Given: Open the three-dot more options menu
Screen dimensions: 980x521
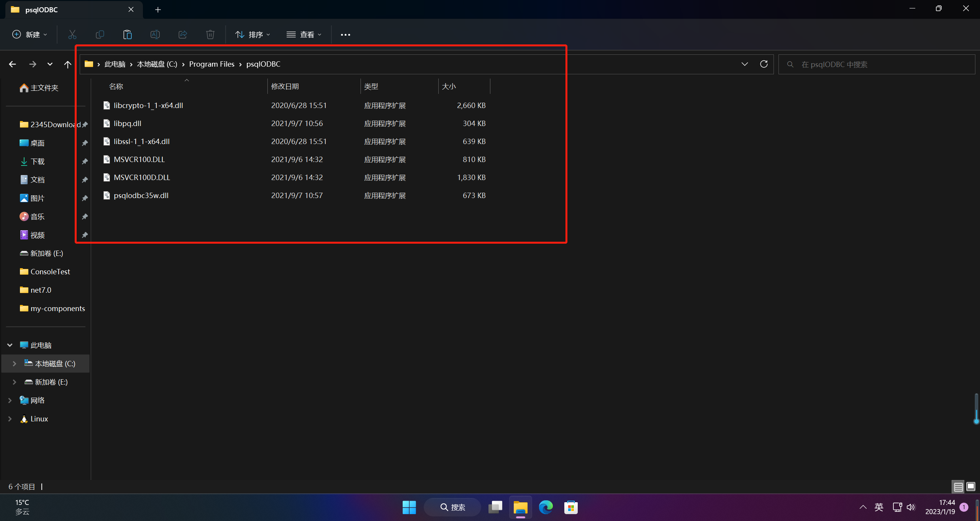Looking at the screenshot, I should point(346,34).
